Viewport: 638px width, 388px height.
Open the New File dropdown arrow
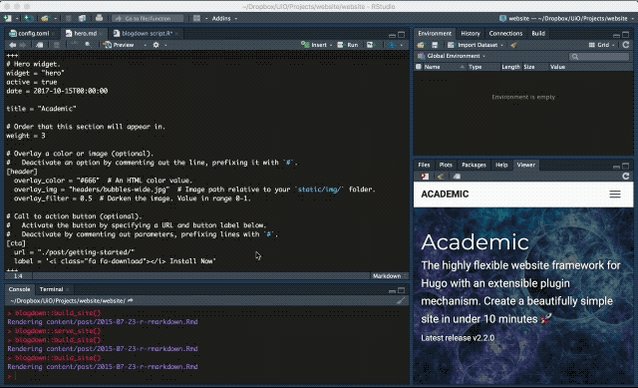[x=17, y=18]
